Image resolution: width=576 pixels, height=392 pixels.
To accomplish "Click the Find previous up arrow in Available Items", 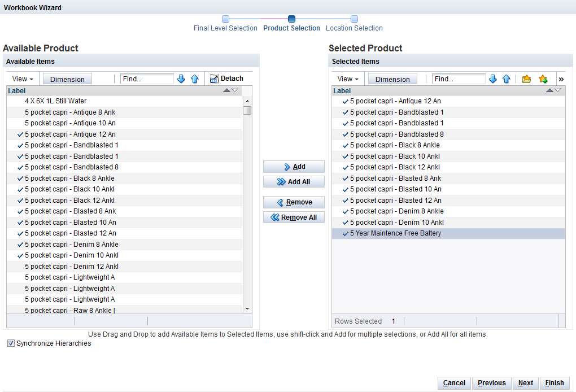I will 195,79.
